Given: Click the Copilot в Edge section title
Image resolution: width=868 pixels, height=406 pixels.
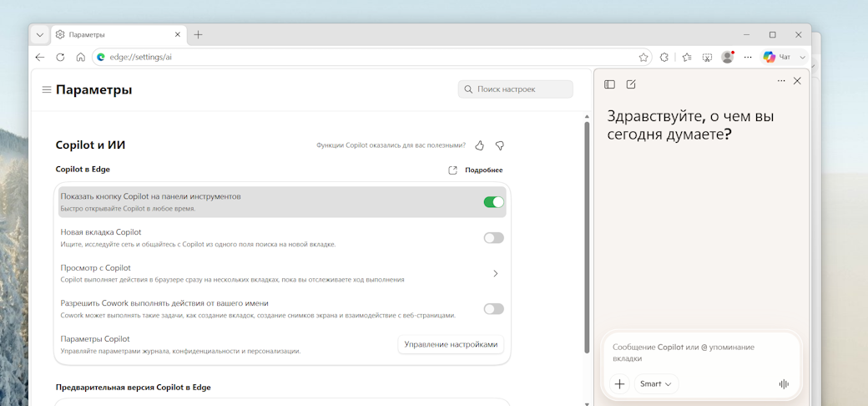Looking at the screenshot, I should 83,170.
